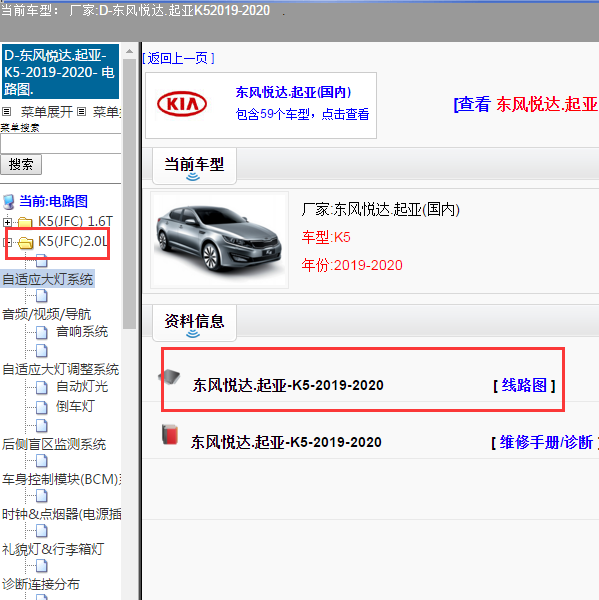Select 自适应大灯系统 tree item
Screen dimensions: 599x600
pos(47,279)
